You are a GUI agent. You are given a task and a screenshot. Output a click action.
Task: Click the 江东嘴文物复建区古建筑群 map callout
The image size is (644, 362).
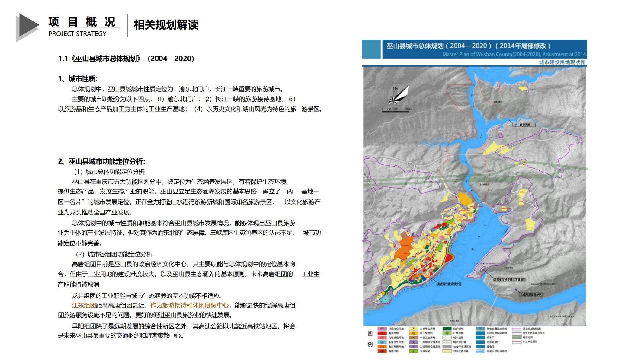pyautogui.click(x=510, y=279)
